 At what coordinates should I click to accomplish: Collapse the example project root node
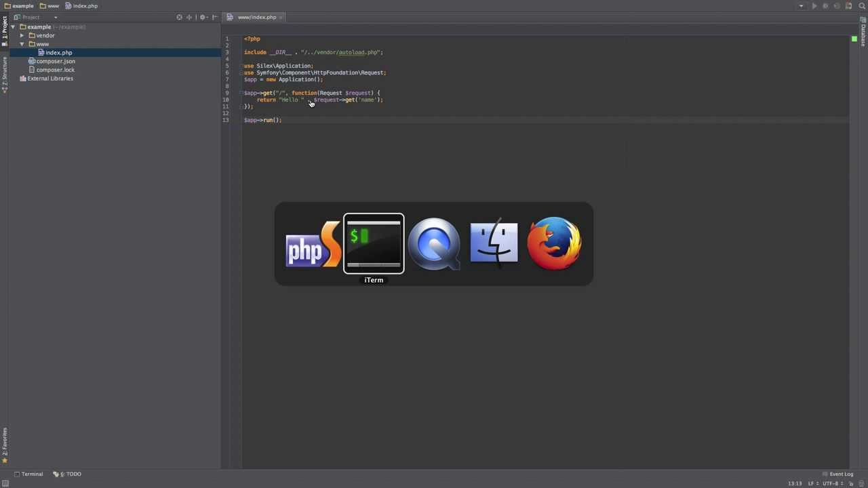click(13, 27)
